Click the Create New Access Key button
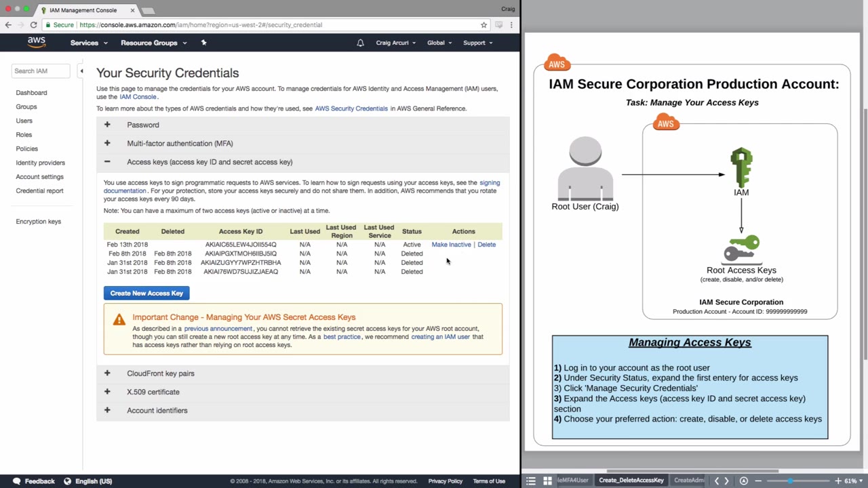Screen dimensions: 868x488 click(146, 293)
